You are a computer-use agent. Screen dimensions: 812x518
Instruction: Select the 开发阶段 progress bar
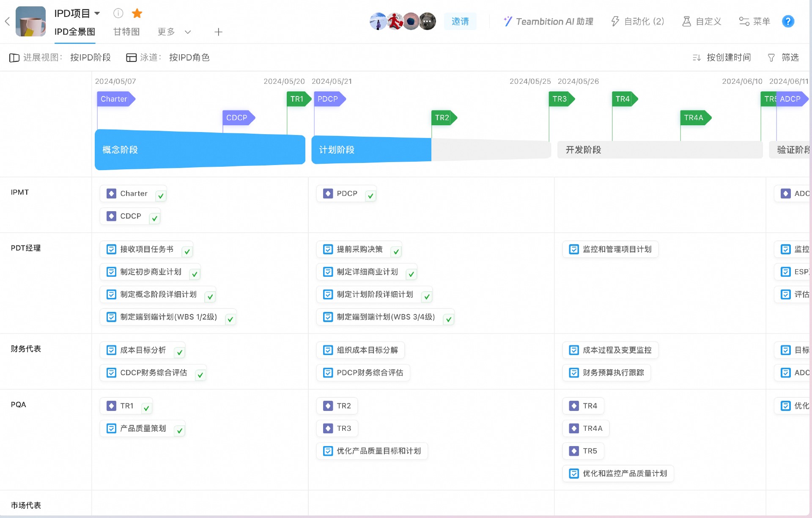(660, 150)
